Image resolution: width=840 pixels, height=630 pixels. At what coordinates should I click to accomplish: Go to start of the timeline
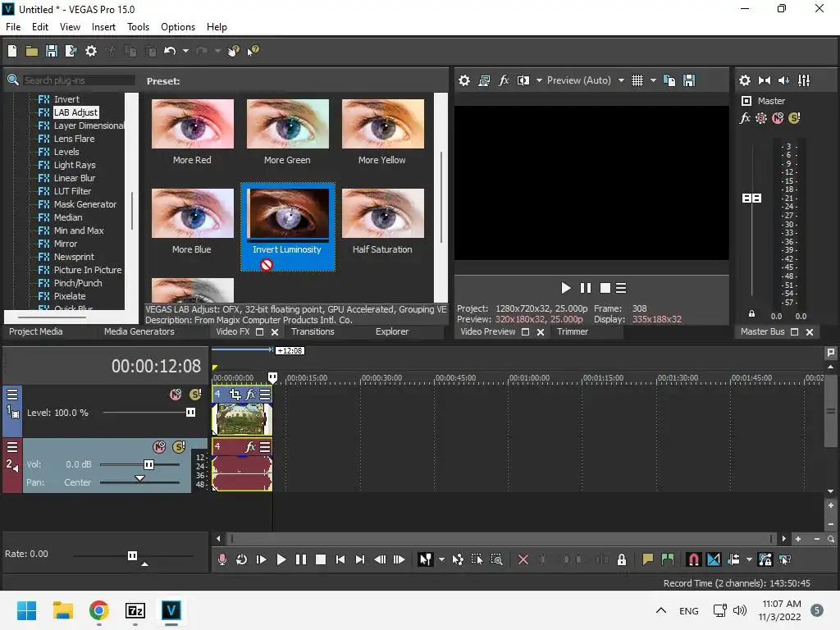pos(340,559)
